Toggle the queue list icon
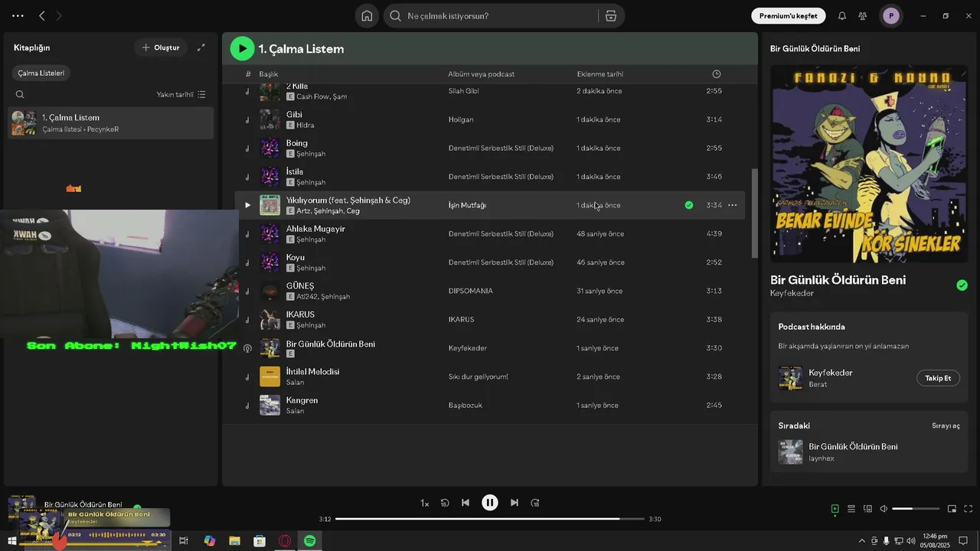 click(851, 509)
